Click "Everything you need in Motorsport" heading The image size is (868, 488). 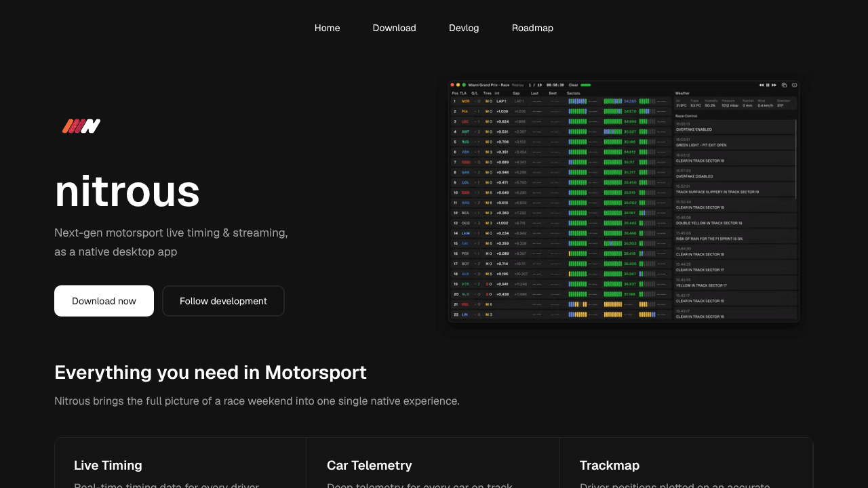[210, 372]
